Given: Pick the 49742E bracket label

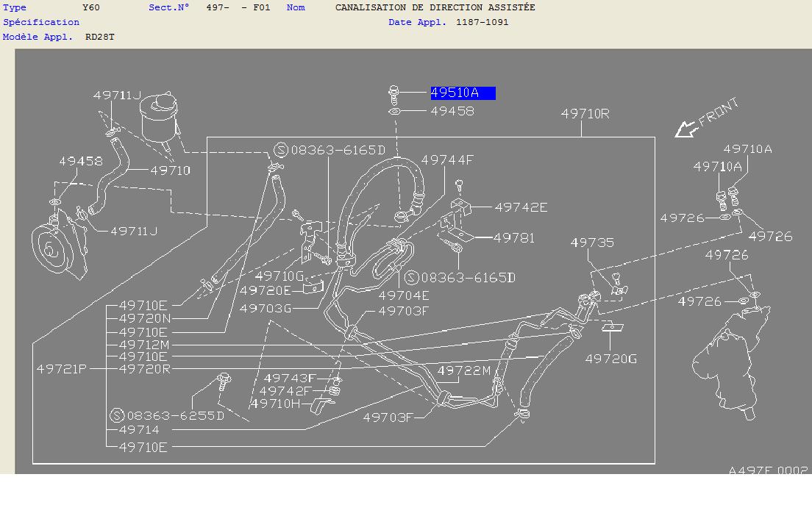Looking at the screenshot, I should (521, 207).
